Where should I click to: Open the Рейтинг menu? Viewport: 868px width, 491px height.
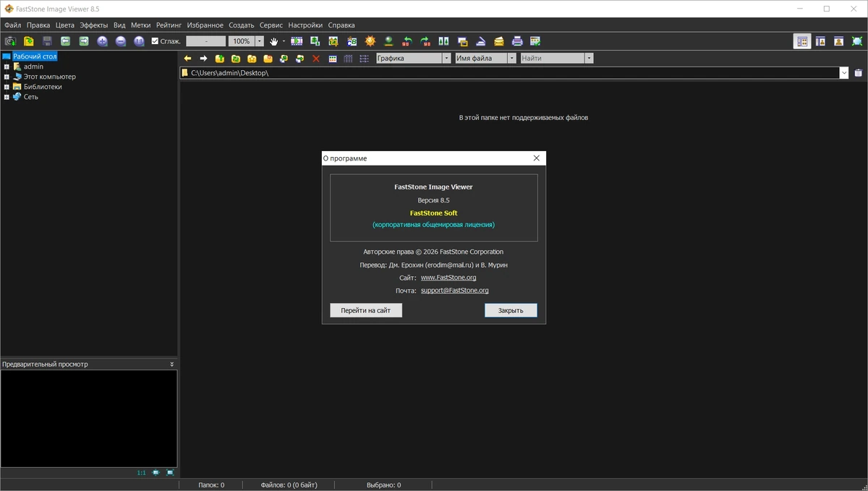pos(169,25)
